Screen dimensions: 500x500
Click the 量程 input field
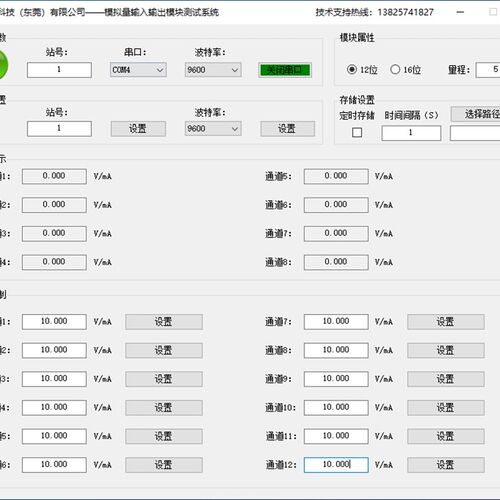(x=488, y=70)
